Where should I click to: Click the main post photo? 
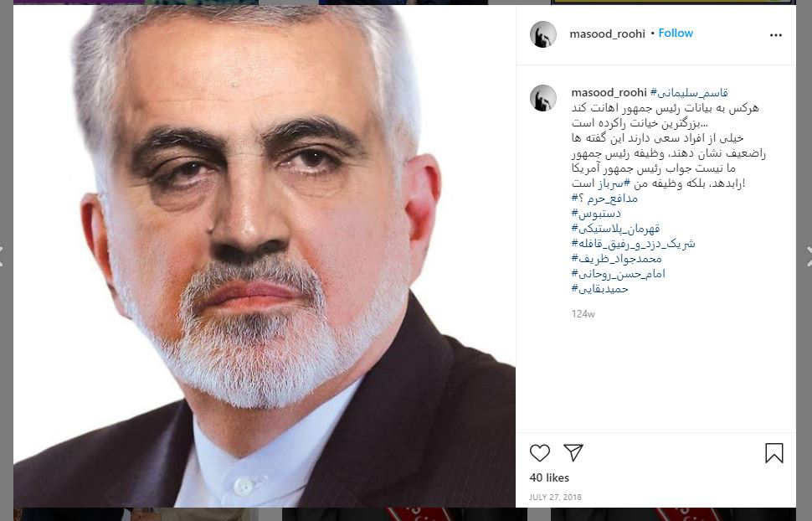264,256
